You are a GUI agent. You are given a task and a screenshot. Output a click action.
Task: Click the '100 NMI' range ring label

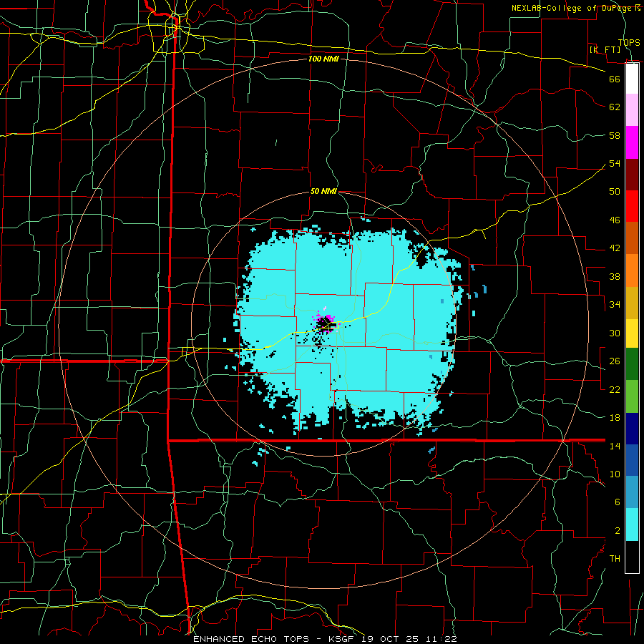323,59
